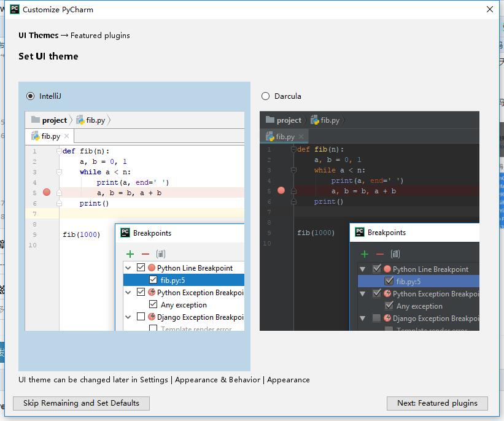The image size is (504, 421).
Task: Click UI Themes step in breadcrumb
Action: pyautogui.click(x=39, y=36)
